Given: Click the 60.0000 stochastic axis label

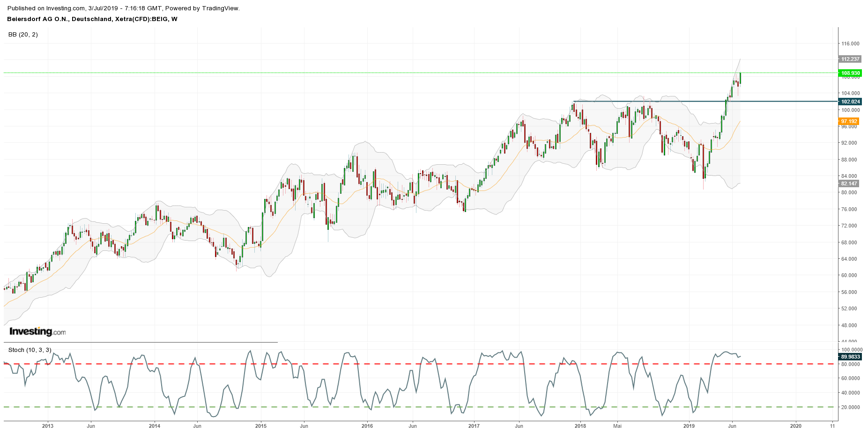Looking at the screenshot, I should point(851,378).
